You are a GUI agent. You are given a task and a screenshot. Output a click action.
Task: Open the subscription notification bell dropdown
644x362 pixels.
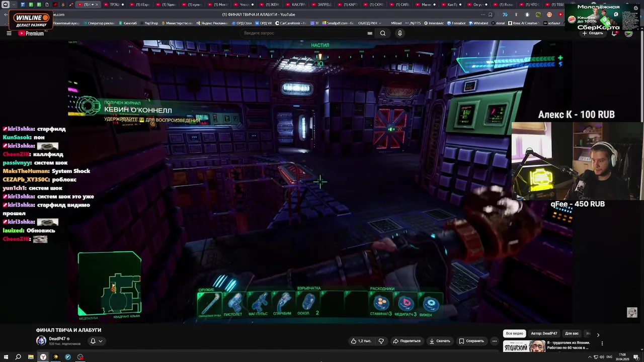click(x=97, y=341)
